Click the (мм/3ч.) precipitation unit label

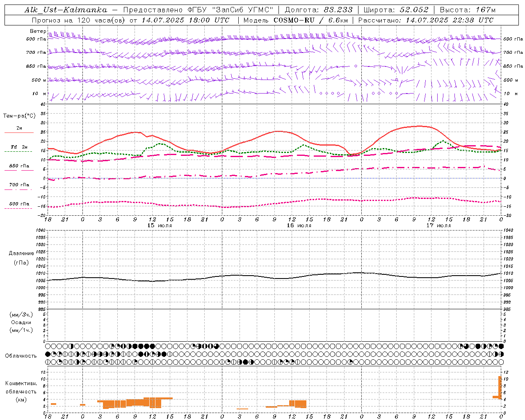pos(21,315)
